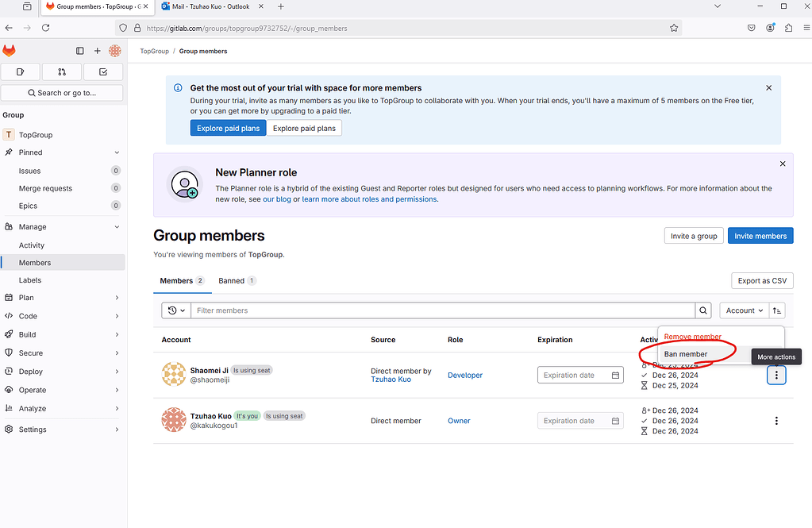Click More actions ellipsis for Tzuhao Kuo

pyautogui.click(x=775, y=421)
